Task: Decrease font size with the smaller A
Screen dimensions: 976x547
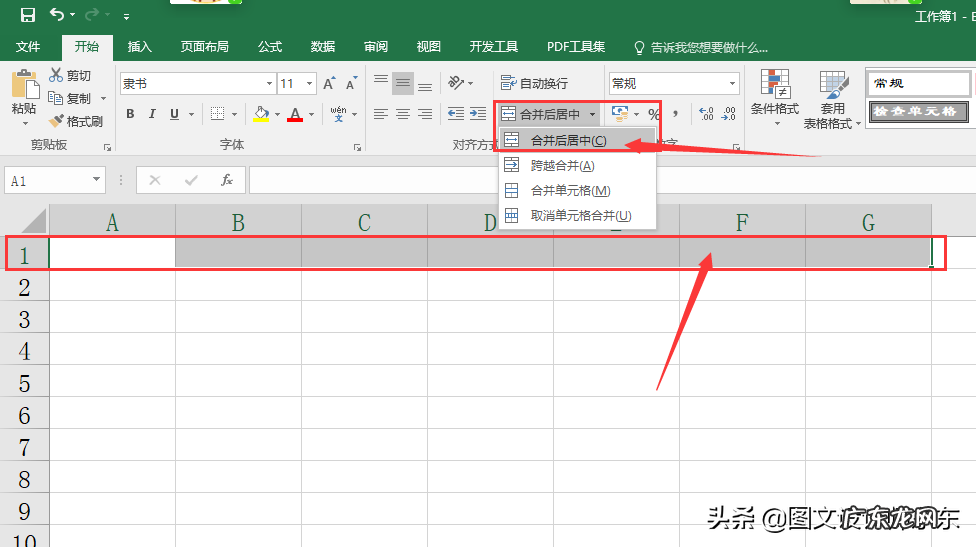Action: tap(352, 83)
